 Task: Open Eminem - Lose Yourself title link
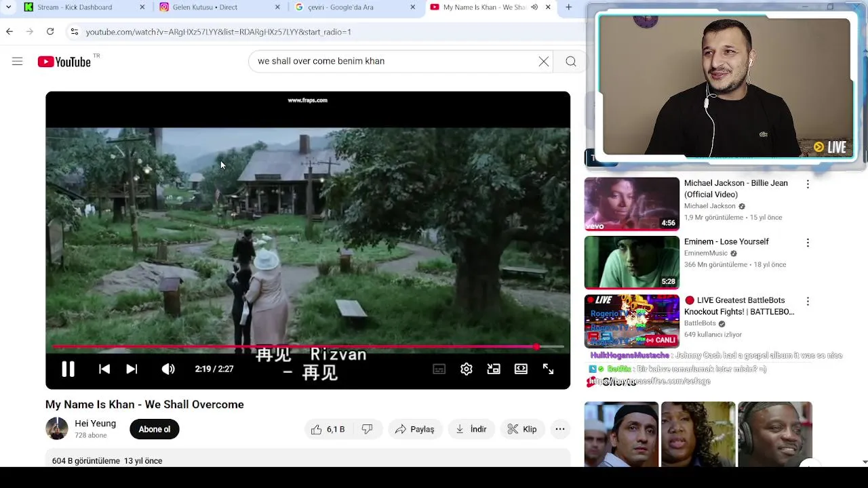point(726,241)
